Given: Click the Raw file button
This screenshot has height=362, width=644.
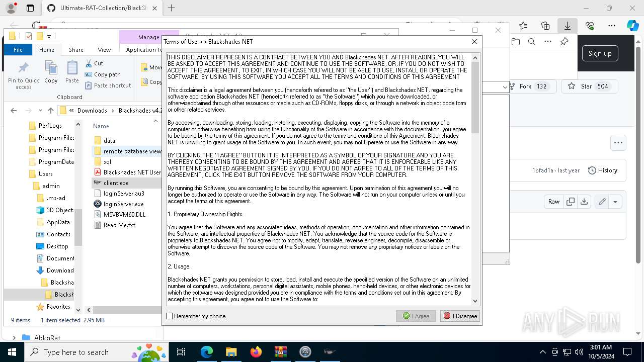Looking at the screenshot, I should tap(554, 202).
